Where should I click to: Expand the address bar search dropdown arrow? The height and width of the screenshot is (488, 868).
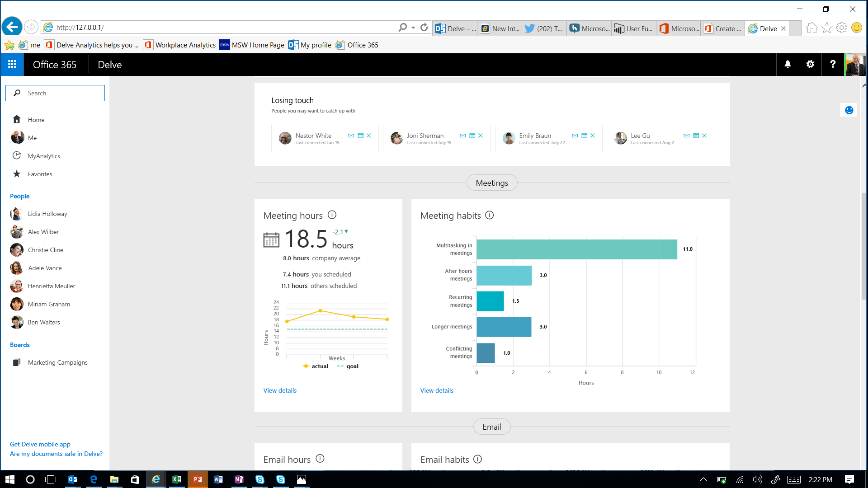[x=413, y=28]
